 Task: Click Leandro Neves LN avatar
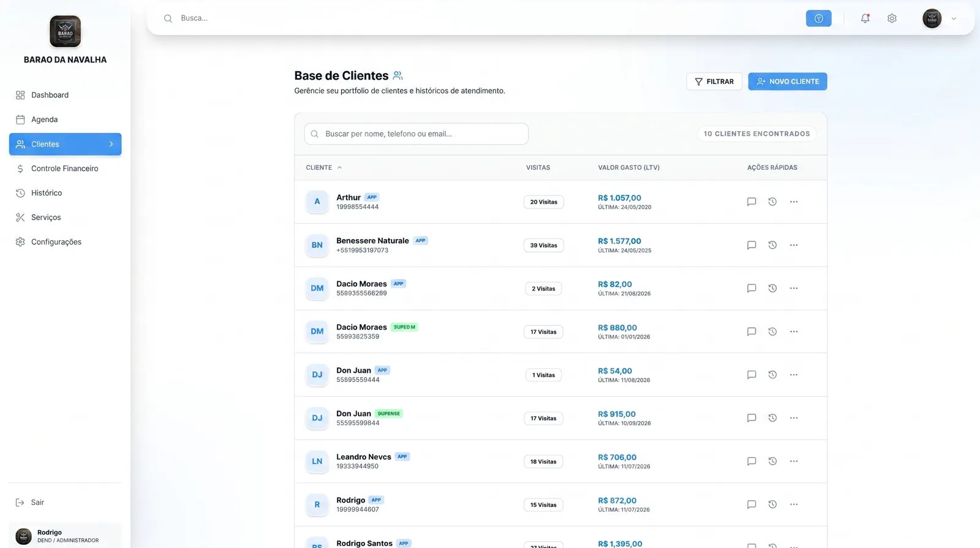click(x=317, y=462)
